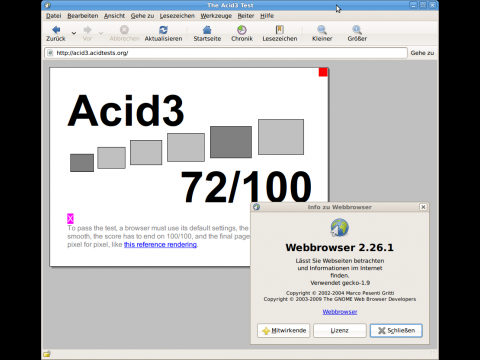Click the Schließen button
The width and height of the screenshot is (480, 360).
point(396,330)
